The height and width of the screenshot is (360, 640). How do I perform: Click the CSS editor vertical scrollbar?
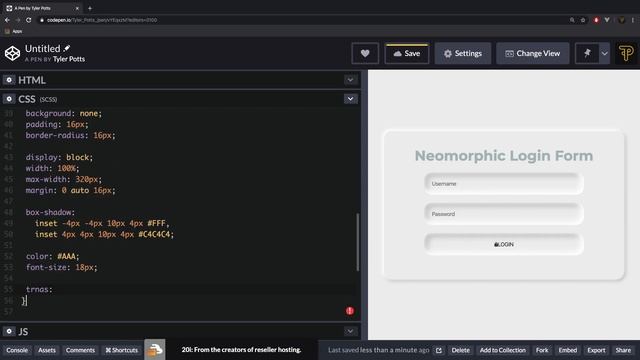(x=358, y=242)
